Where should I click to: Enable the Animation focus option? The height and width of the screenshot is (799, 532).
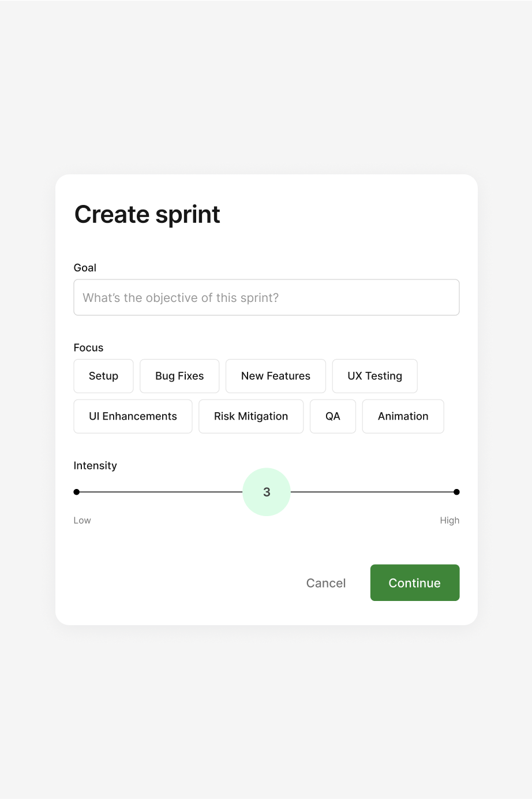[x=403, y=416]
